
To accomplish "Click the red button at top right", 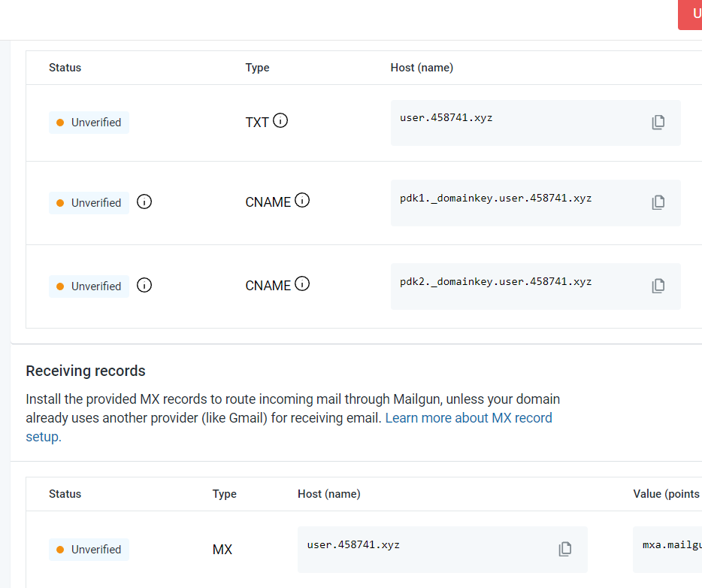I will [x=690, y=14].
